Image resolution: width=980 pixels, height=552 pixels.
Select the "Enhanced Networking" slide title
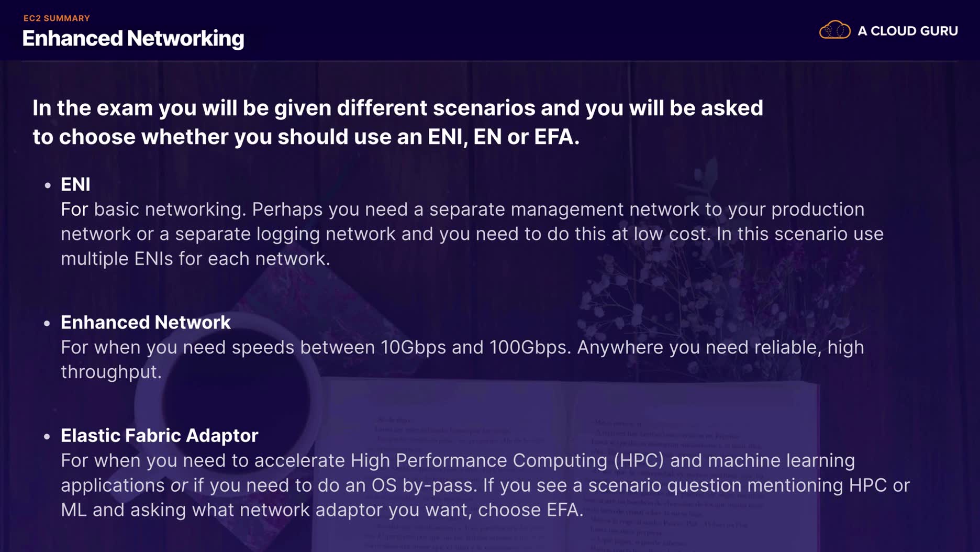point(133,38)
